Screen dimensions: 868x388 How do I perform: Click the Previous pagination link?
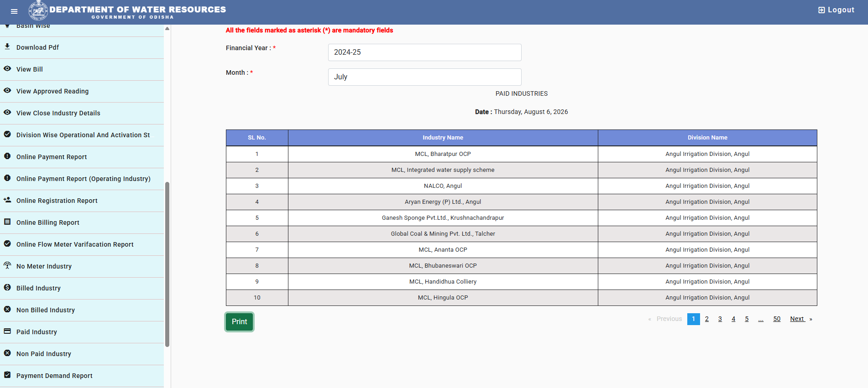pos(665,319)
